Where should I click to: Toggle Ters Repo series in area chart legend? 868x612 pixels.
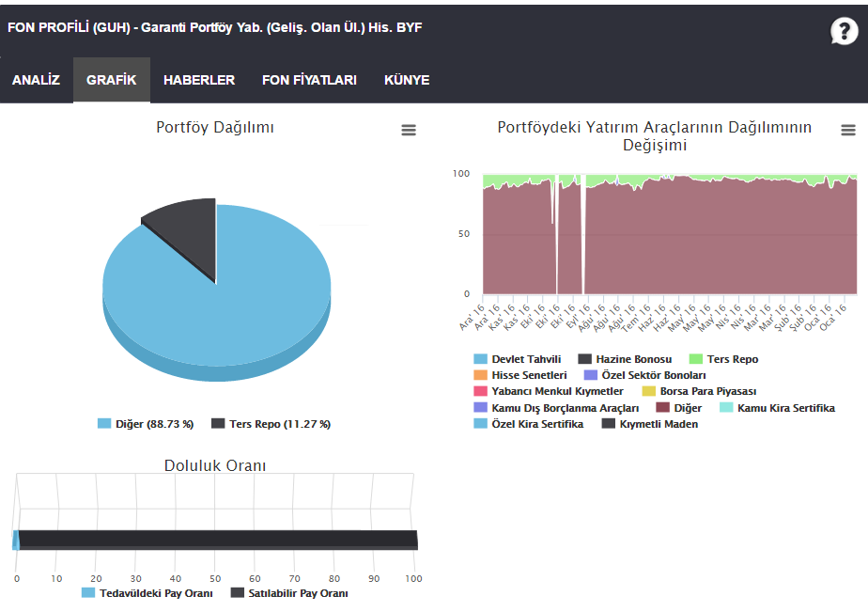pyautogui.click(x=723, y=359)
